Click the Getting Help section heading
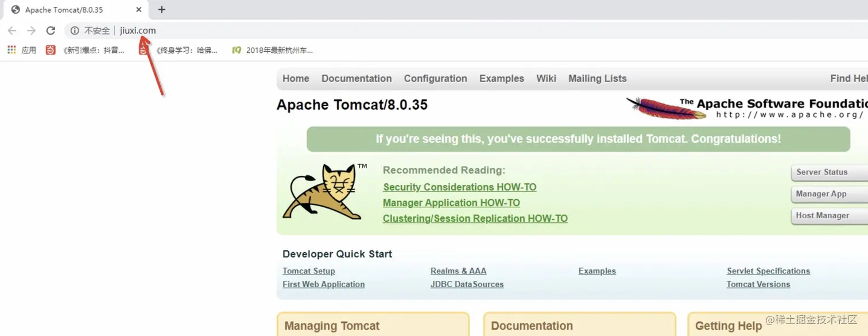 [x=728, y=326]
